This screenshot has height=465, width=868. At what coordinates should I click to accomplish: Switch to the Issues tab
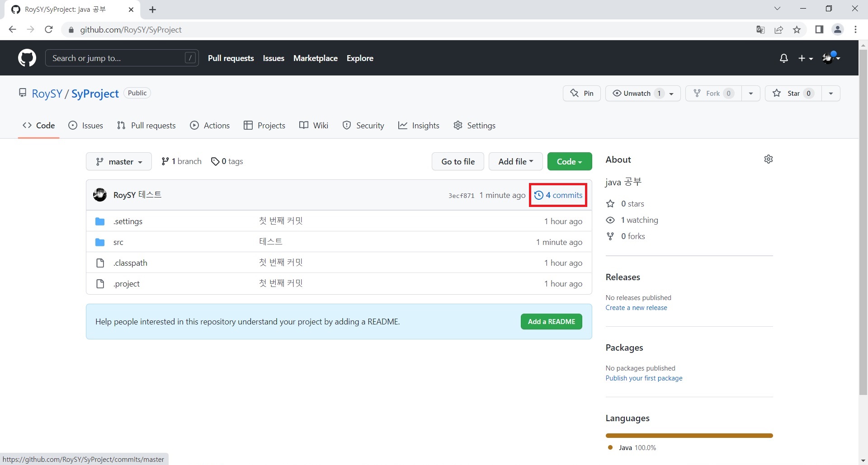(85, 126)
